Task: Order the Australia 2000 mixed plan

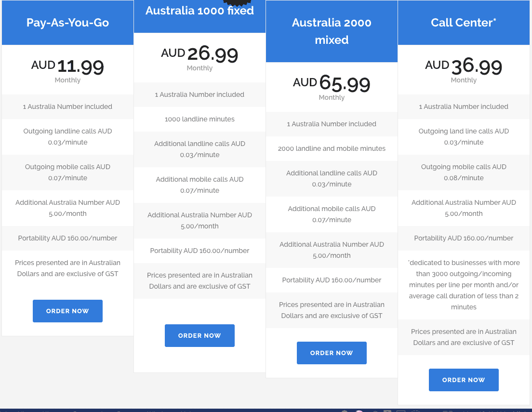Action: 332,353
